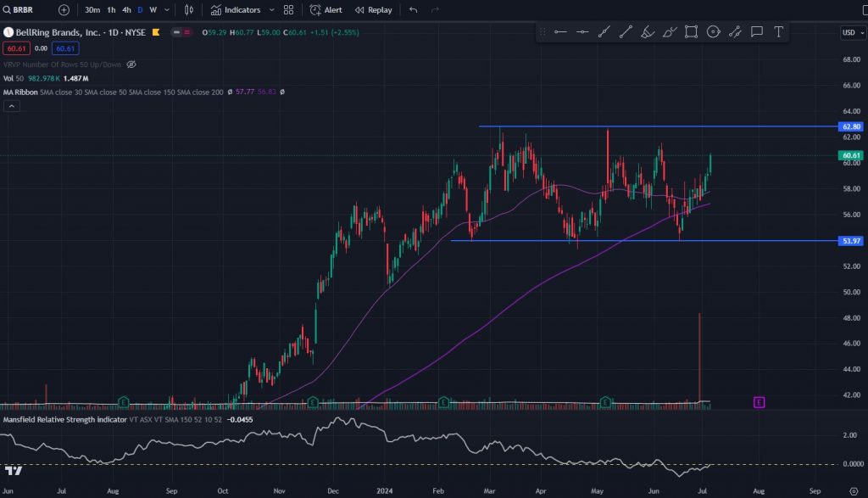Toggle VRVP indicator visibility eye icon
The height and width of the screenshot is (498, 868).
coord(131,64)
